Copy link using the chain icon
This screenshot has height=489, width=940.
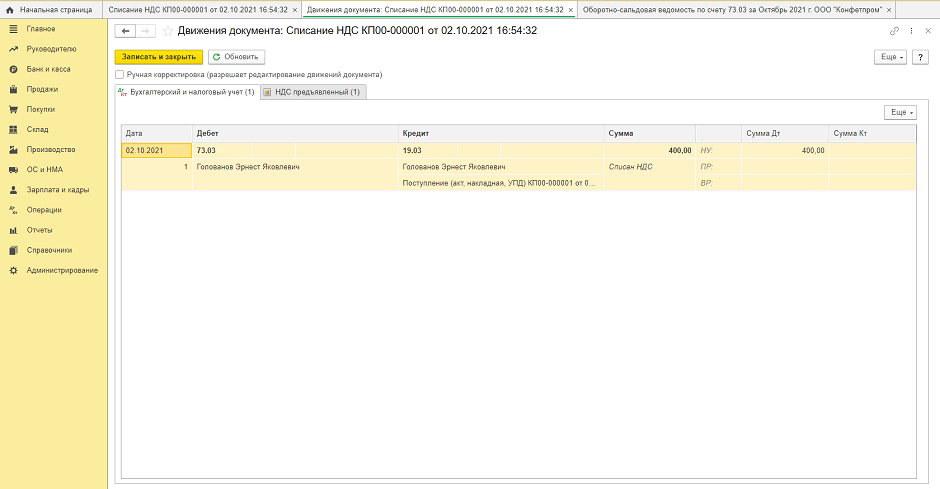point(894,31)
